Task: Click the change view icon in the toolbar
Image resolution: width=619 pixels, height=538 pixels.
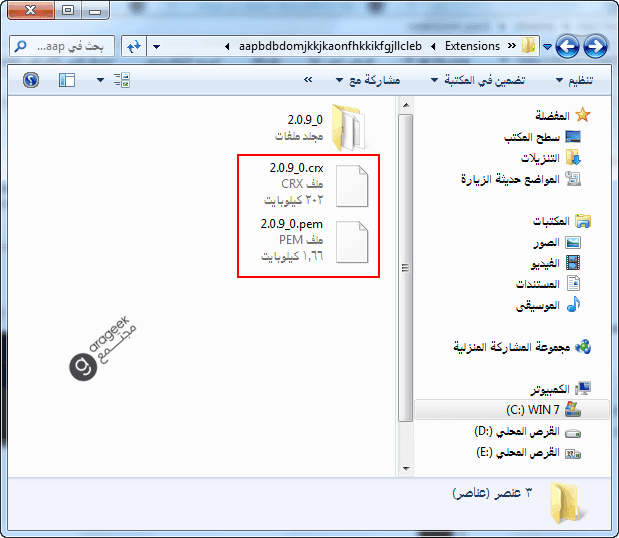Action: click(x=122, y=80)
